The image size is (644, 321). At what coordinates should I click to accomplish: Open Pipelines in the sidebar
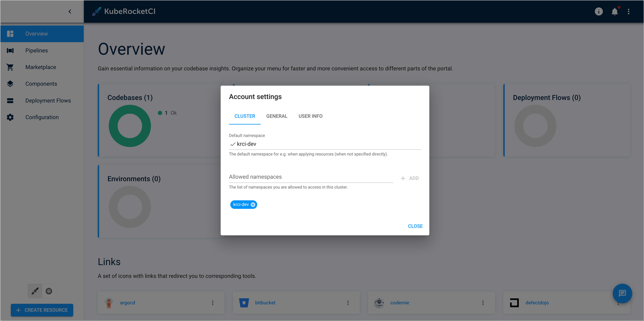click(37, 50)
